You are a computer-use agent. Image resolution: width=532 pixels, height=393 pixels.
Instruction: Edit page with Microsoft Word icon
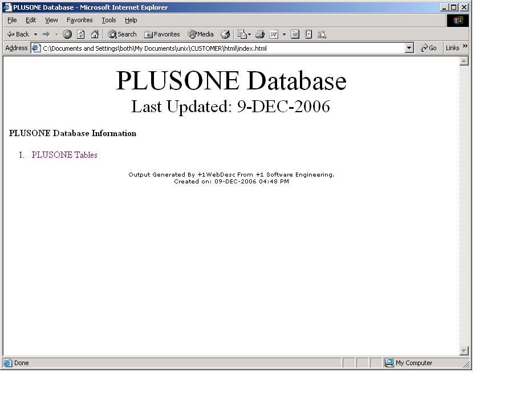click(274, 34)
